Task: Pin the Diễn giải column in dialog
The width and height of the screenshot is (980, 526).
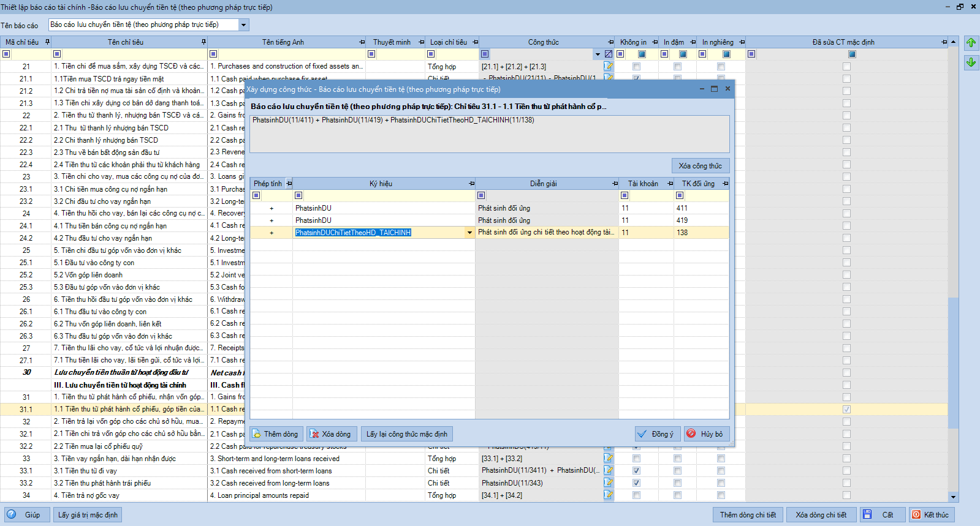Action: click(x=615, y=184)
